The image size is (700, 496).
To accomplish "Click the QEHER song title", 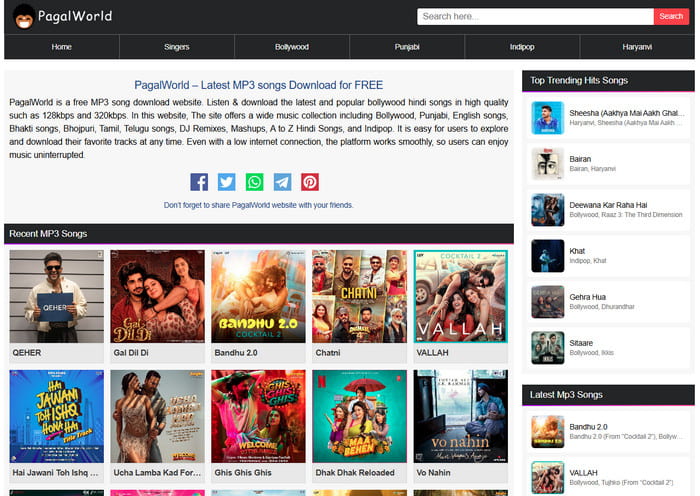I will click(x=27, y=353).
